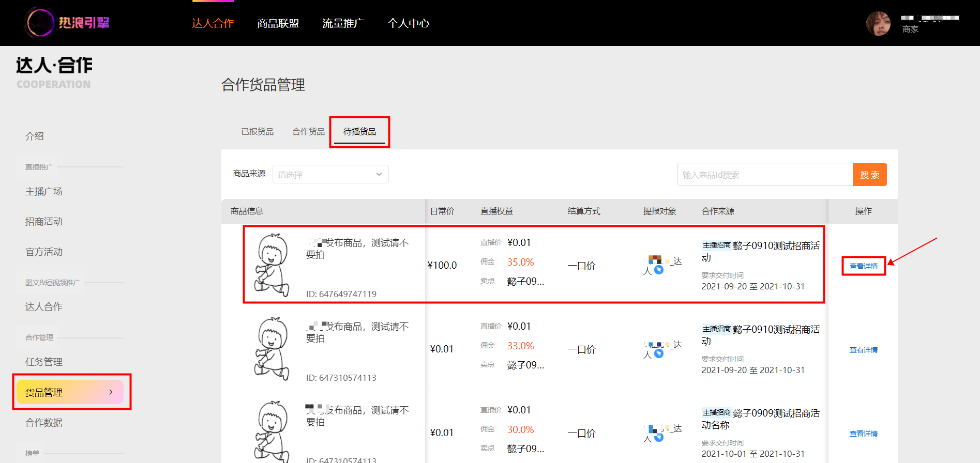The image size is (980, 463).
Task: Click the 直播权益 column header
Action: click(x=497, y=211)
